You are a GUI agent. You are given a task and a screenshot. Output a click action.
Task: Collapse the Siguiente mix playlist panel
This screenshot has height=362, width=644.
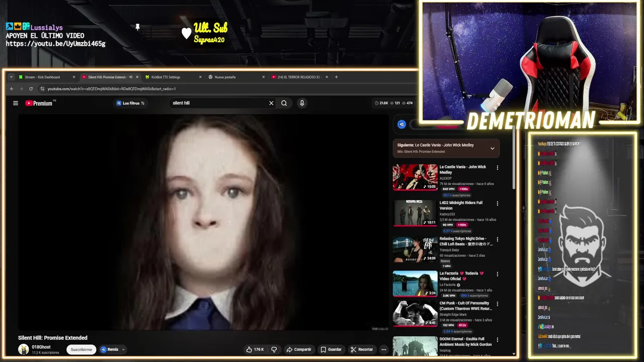(492, 148)
